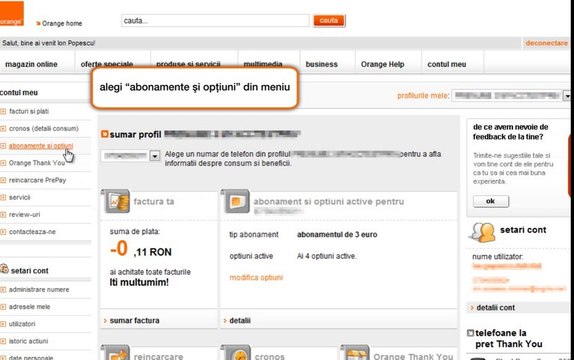Viewport: 574px width, 360px height.
Task: Open Orange Thank You in sidebar
Action: pyautogui.click(x=37, y=163)
